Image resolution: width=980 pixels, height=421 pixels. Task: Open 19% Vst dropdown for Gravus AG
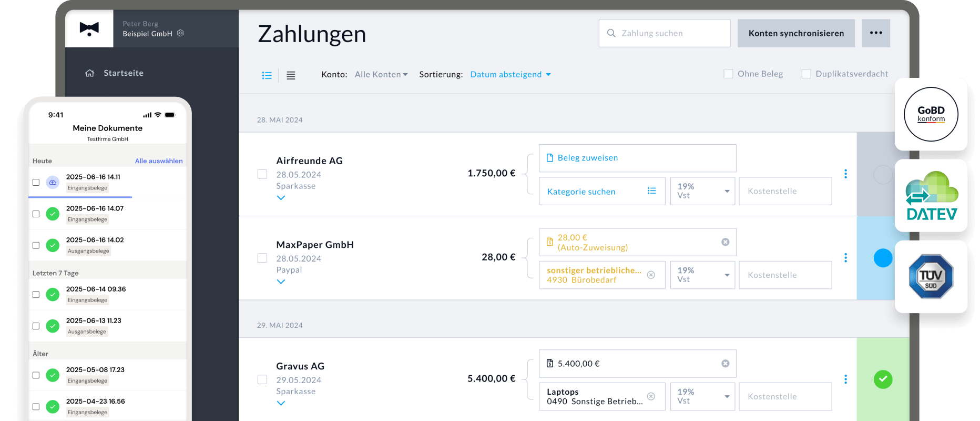[702, 396]
